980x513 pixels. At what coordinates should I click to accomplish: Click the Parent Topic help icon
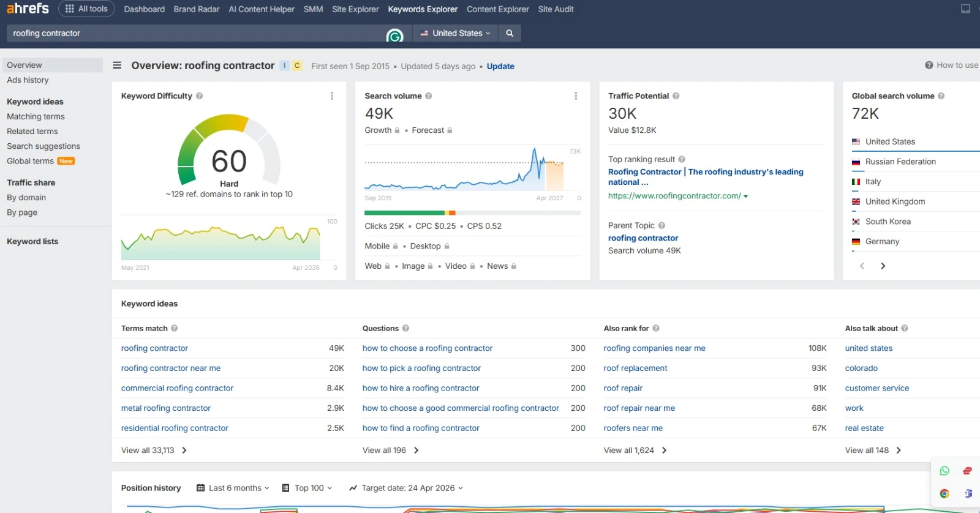(662, 225)
